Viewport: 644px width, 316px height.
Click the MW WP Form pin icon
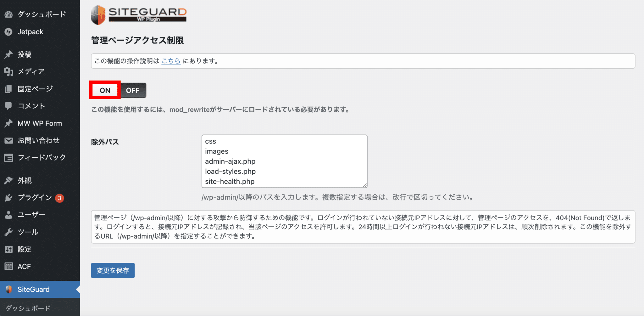[x=8, y=123]
